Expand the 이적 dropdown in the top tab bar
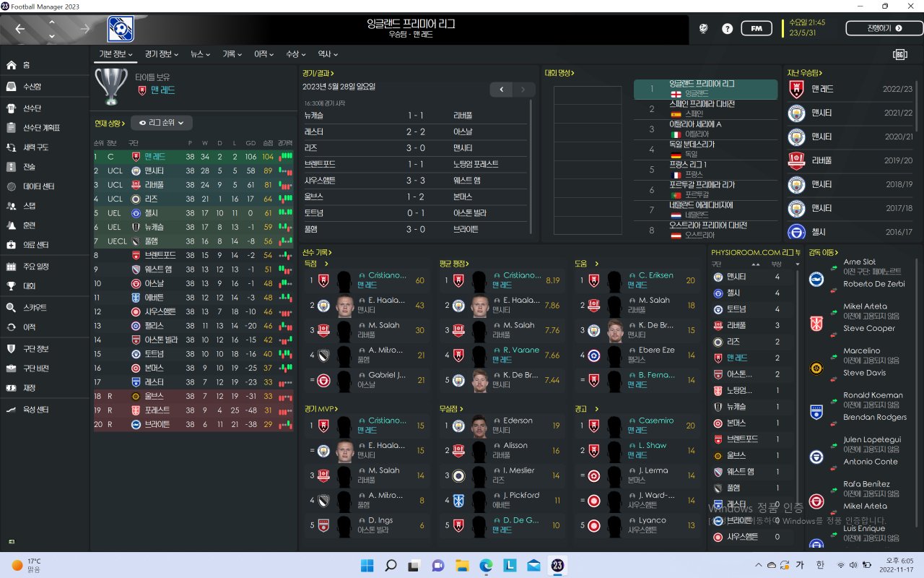The height and width of the screenshot is (578, 924). coord(264,54)
